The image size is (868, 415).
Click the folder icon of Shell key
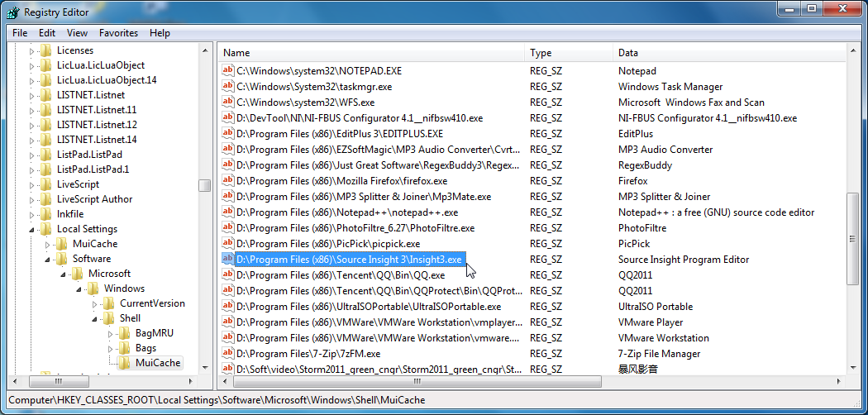[109, 318]
